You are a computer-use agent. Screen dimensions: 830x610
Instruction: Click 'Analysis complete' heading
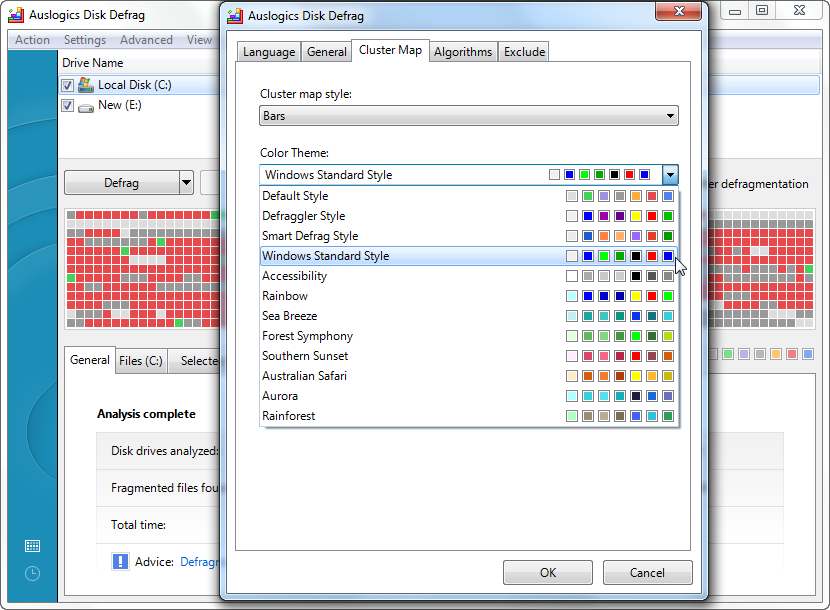(x=146, y=414)
